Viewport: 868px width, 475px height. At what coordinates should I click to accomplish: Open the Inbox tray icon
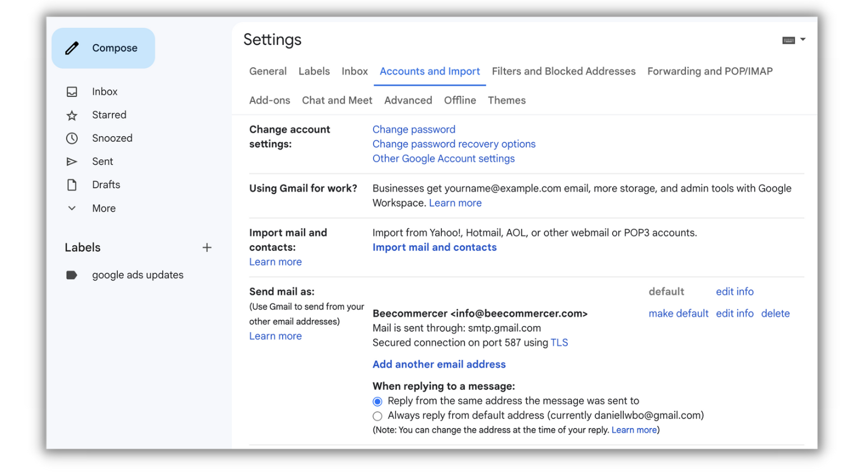[x=72, y=91]
